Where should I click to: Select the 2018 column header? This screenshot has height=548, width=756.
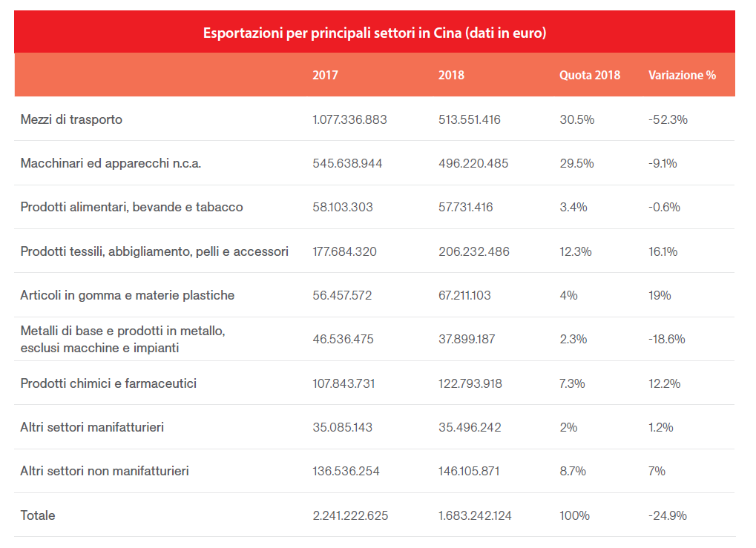point(451,75)
